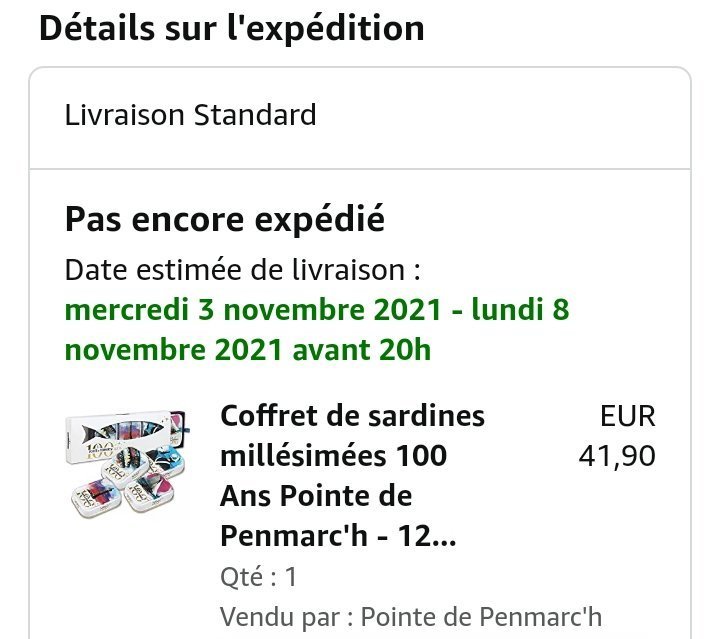720x639 pixels.
Task: Click the "Détails sur l'expédition" page heading
Action: click(x=231, y=28)
